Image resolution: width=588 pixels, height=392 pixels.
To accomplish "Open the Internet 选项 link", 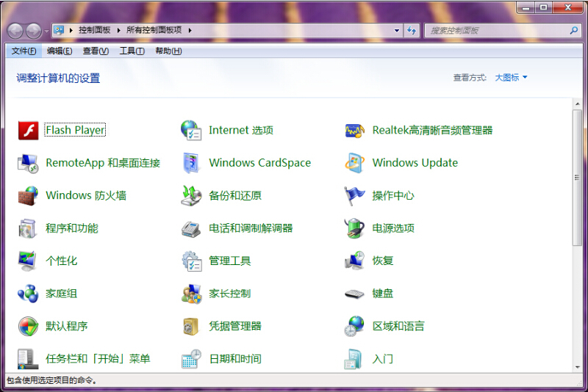I will point(240,131).
